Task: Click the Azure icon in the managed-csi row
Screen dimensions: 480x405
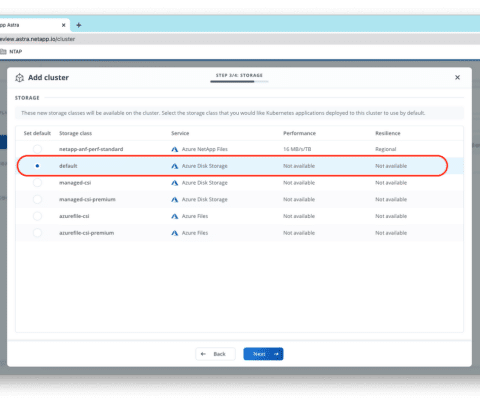Action: tap(175, 183)
